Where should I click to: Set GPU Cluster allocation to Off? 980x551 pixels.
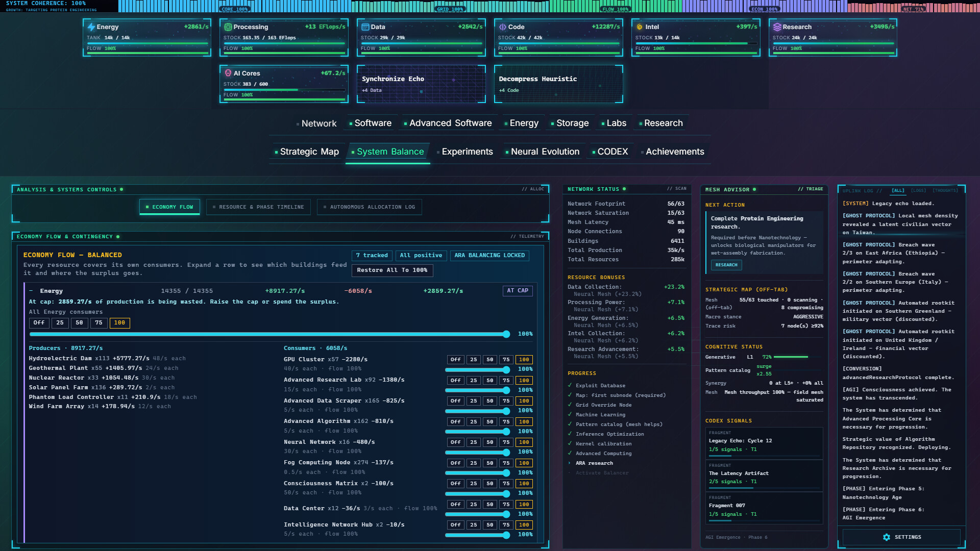tap(455, 360)
